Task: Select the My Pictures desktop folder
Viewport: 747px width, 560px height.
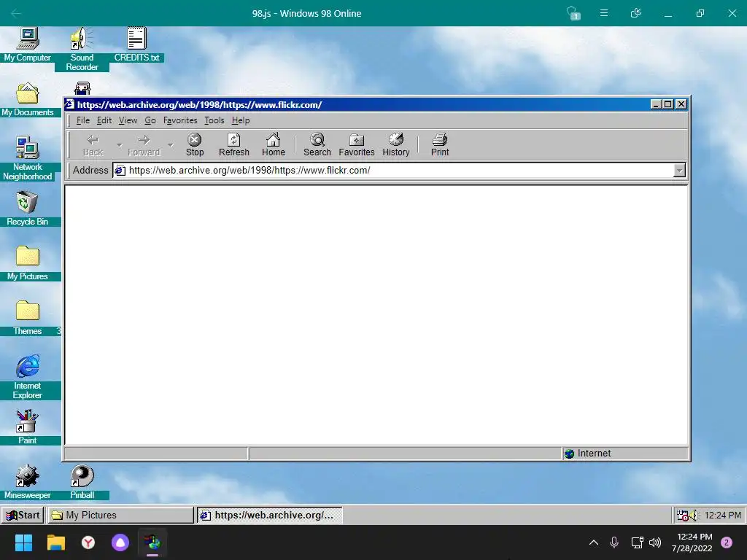Action: point(28,262)
